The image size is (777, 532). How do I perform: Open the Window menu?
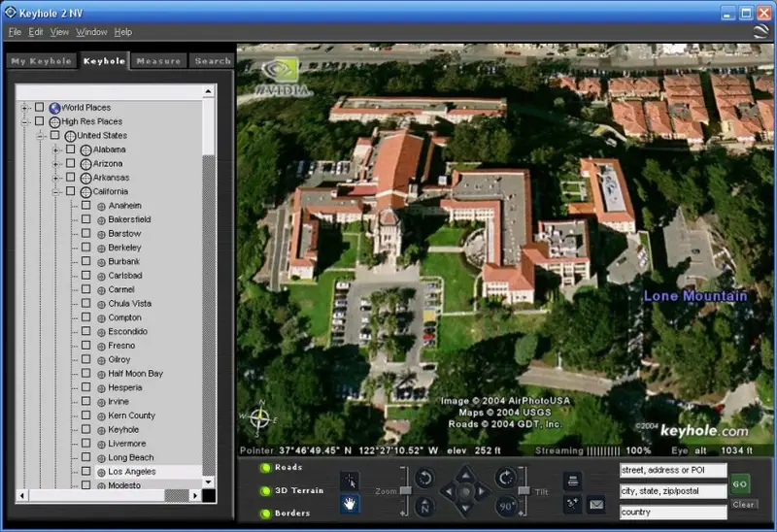point(91,32)
